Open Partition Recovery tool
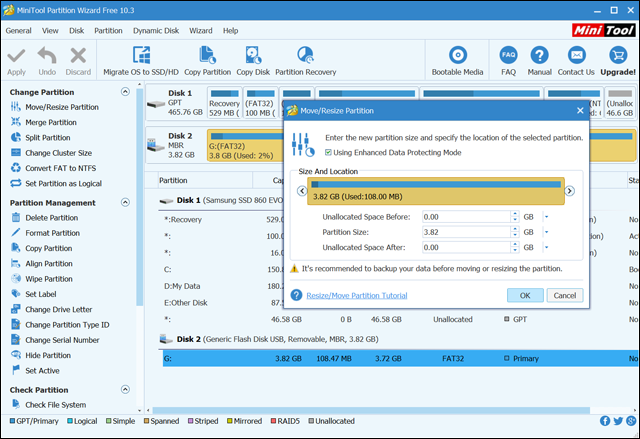The image size is (640, 439). (305, 55)
